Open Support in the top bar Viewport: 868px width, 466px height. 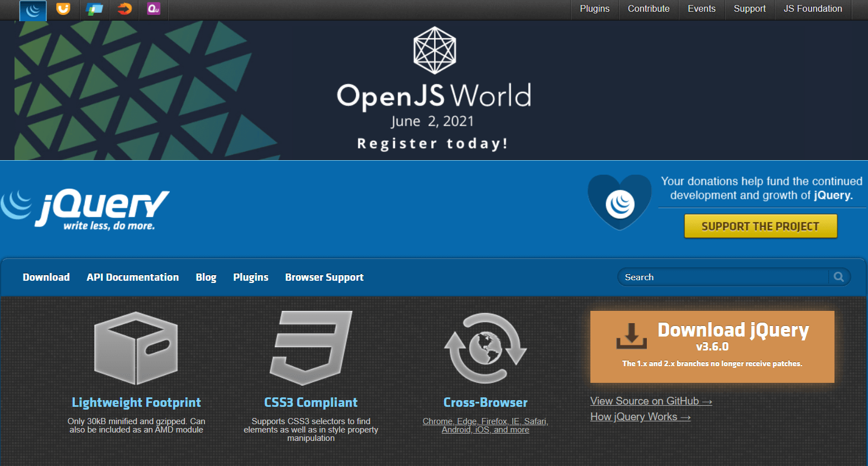point(750,9)
